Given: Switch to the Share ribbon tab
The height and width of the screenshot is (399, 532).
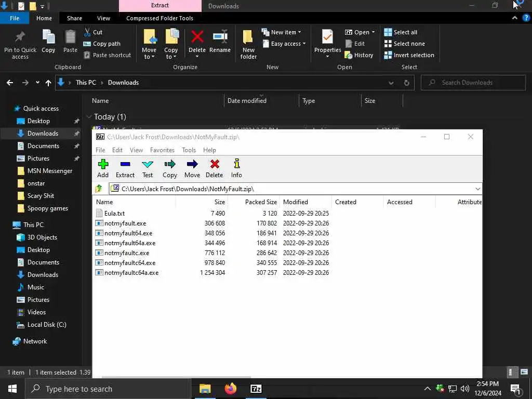Looking at the screenshot, I should click(x=74, y=18).
